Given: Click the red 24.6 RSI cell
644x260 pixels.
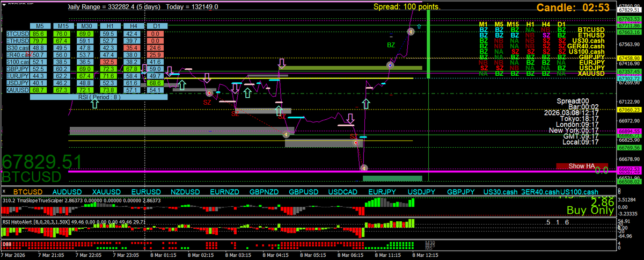Looking at the screenshot, I should coord(156,48).
